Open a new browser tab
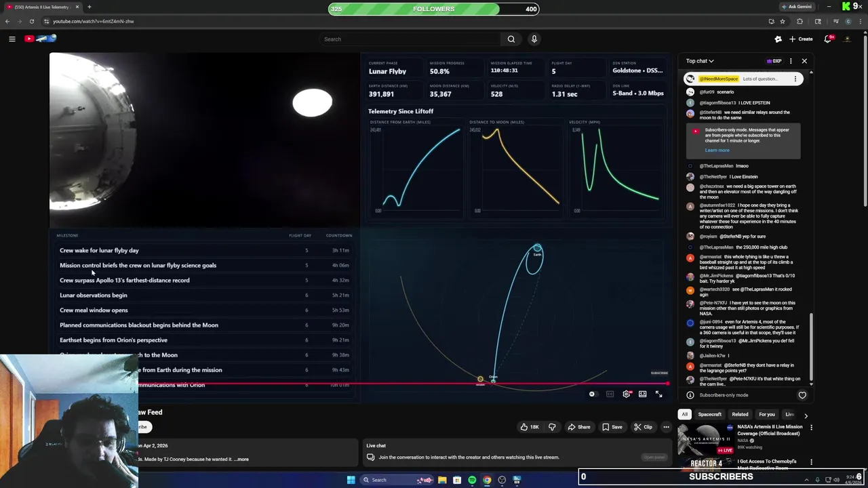This screenshot has width=868, height=488. (x=89, y=7)
